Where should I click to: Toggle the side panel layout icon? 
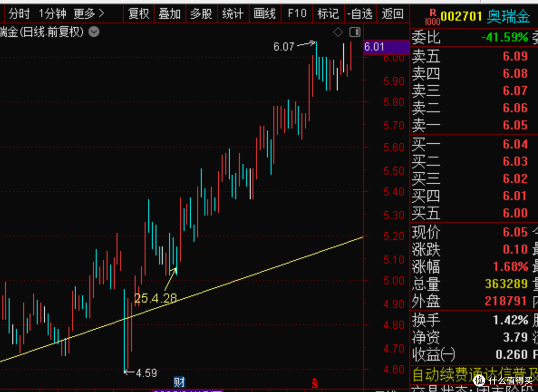pos(355,32)
